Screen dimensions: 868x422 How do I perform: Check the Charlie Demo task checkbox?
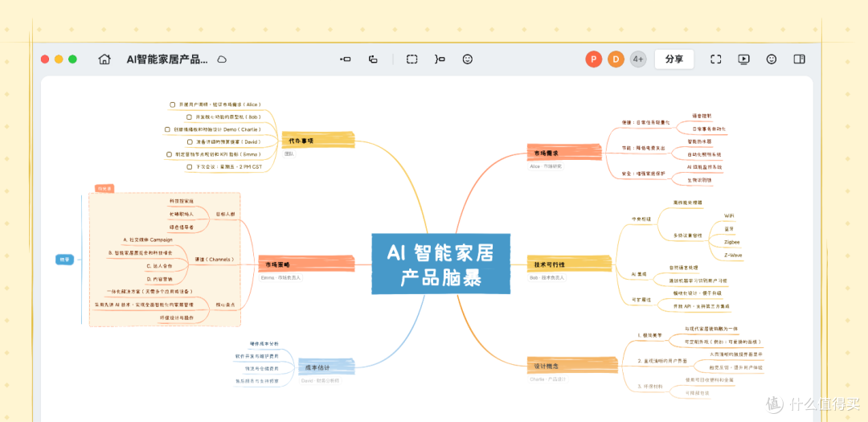click(168, 129)
